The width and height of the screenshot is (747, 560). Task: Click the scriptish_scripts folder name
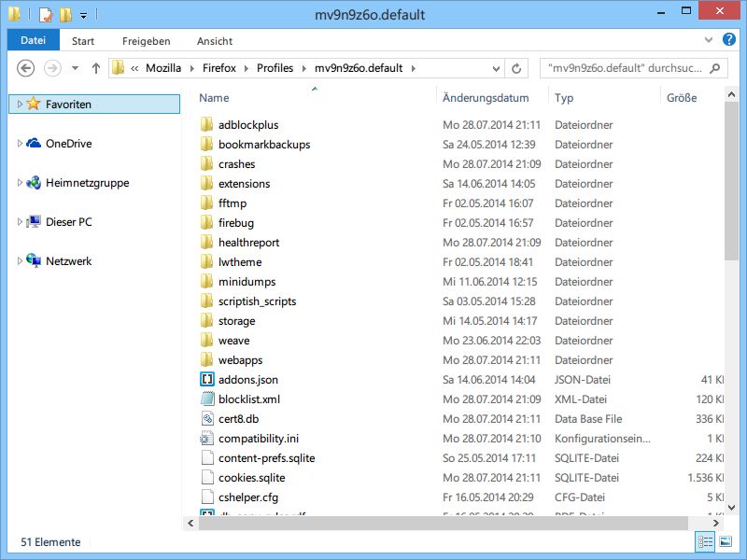pyautogui.click(x=258, y=301)
